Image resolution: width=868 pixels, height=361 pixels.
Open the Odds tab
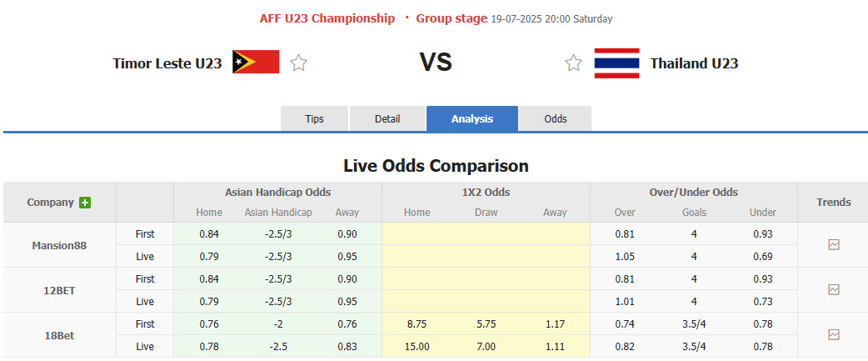pos(556,119)
